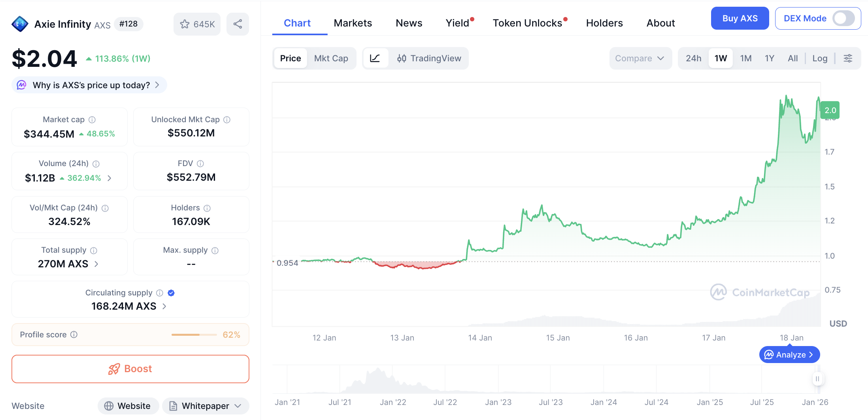The image size is (868, 420).
Task: Click Profile score info icon
Action: coord(74,335)
